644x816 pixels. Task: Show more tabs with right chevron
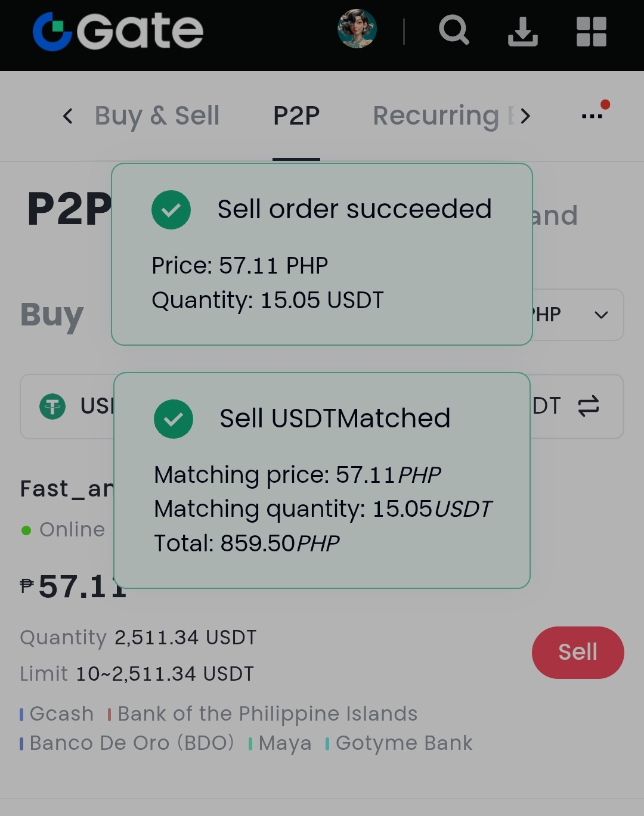[525, 116]
